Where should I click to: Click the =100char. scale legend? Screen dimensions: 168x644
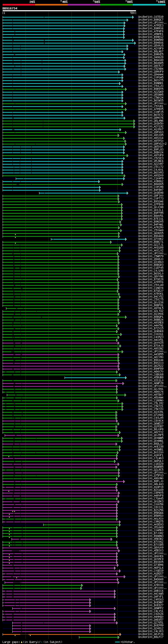click(x=125, y=642)
